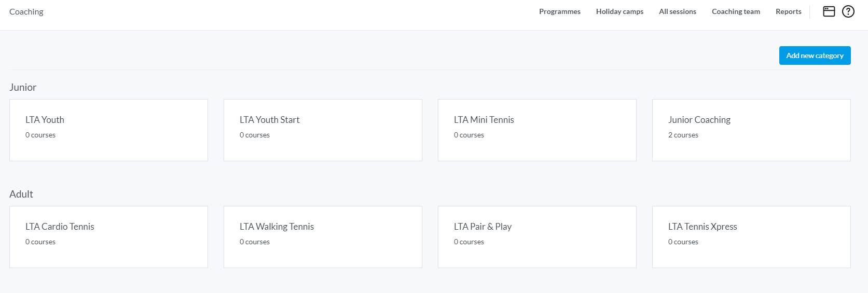Go to Holiday camps
This screenshot has width=868, height=293.
(x=619, y=11)
